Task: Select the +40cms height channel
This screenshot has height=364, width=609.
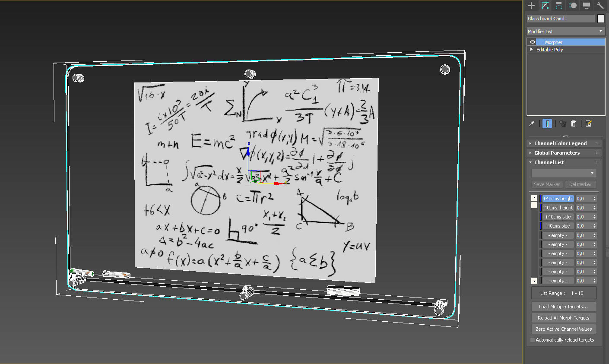Action: tap(558, 199)
